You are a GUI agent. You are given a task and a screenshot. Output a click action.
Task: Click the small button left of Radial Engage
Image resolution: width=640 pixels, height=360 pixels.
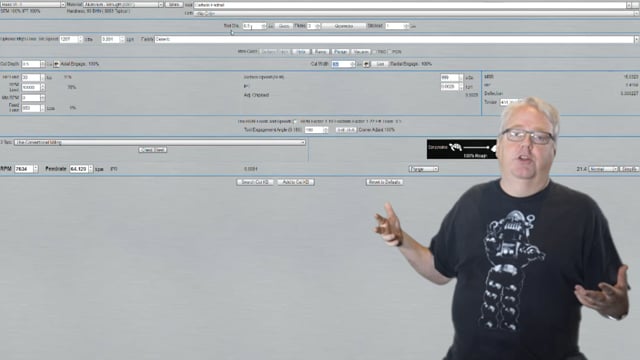(x=380, y=64)
